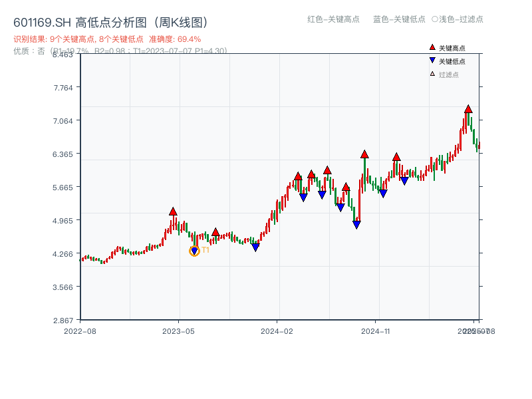The image size is (532, 399).
Task: Click the 2024-02 x-axis date label
Action: point(277,331)
